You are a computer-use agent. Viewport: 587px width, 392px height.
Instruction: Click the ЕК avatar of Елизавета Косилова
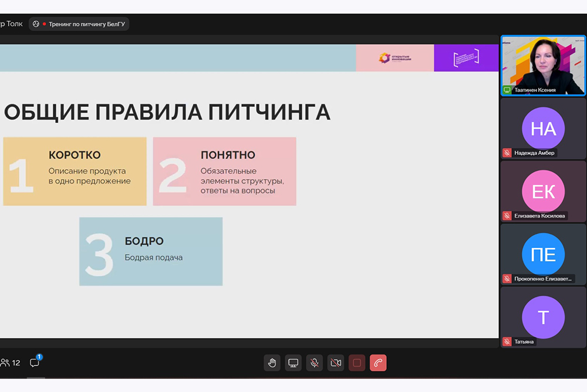pyautogui.click(x=543, y=191)
